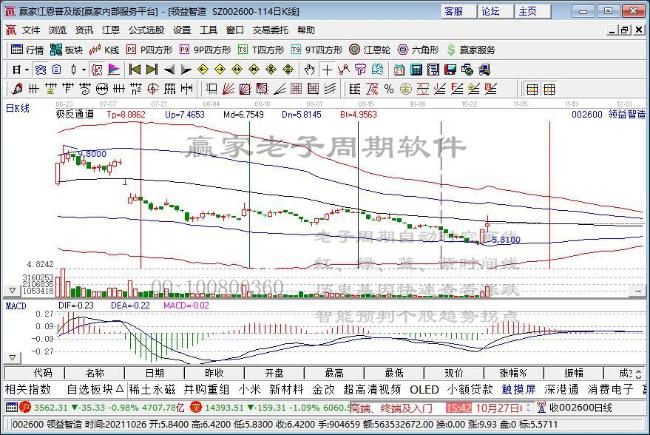Select the 超高清视频 sector tab
Screen dimensions: 650x435
pyautogui.click(x=372, y=389)
